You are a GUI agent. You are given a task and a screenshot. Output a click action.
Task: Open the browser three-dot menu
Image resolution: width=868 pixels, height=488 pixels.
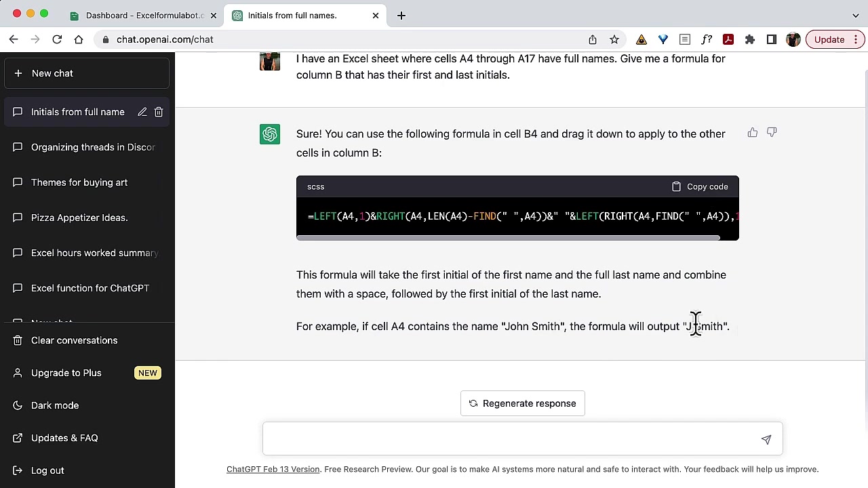tap(856, 39)
